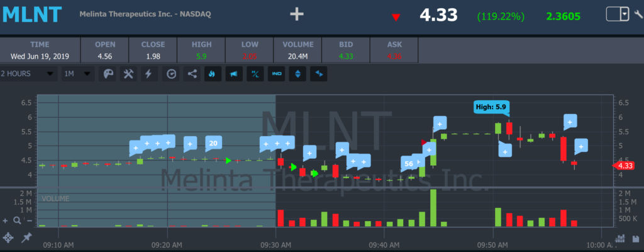The image size is (644, 252).
Task: Click the MLNT ticker symbol
Action: [x=33, y=14]
